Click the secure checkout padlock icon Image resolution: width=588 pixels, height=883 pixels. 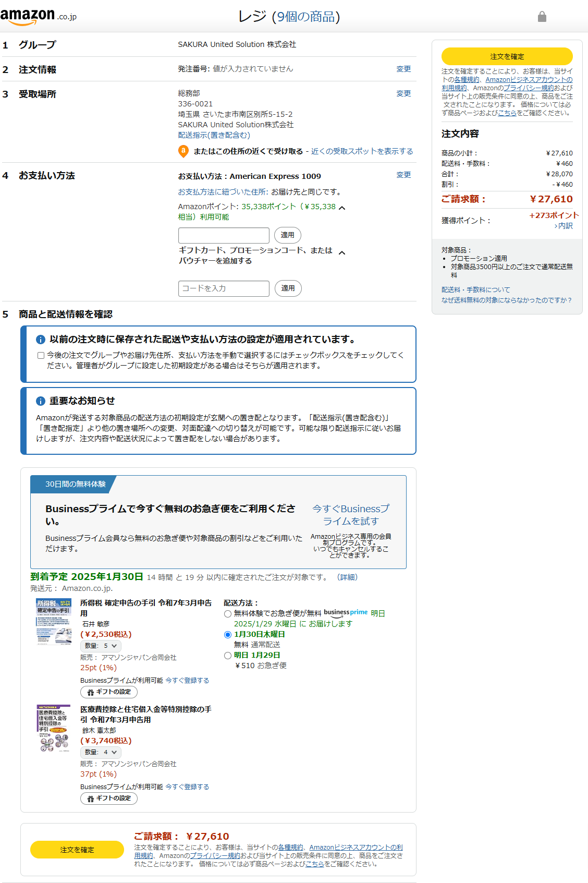[542, 17]
